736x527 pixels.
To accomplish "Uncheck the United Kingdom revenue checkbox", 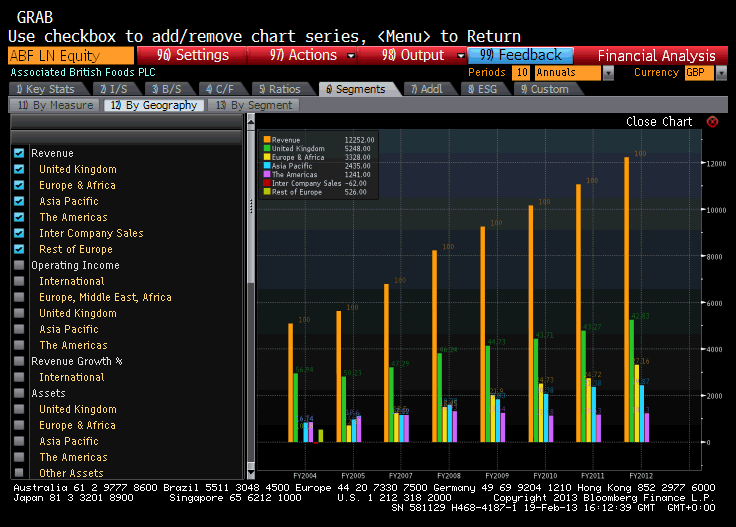I will (x=19, y=169).
